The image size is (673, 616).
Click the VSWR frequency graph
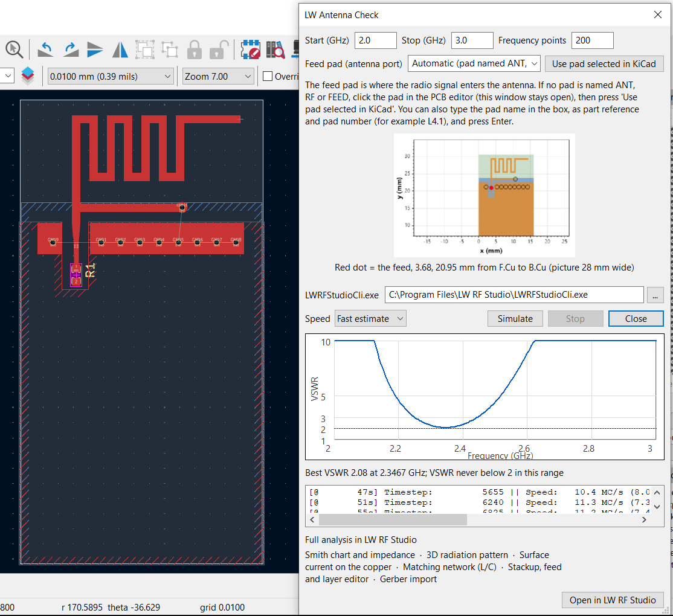(x=485, y=397)
